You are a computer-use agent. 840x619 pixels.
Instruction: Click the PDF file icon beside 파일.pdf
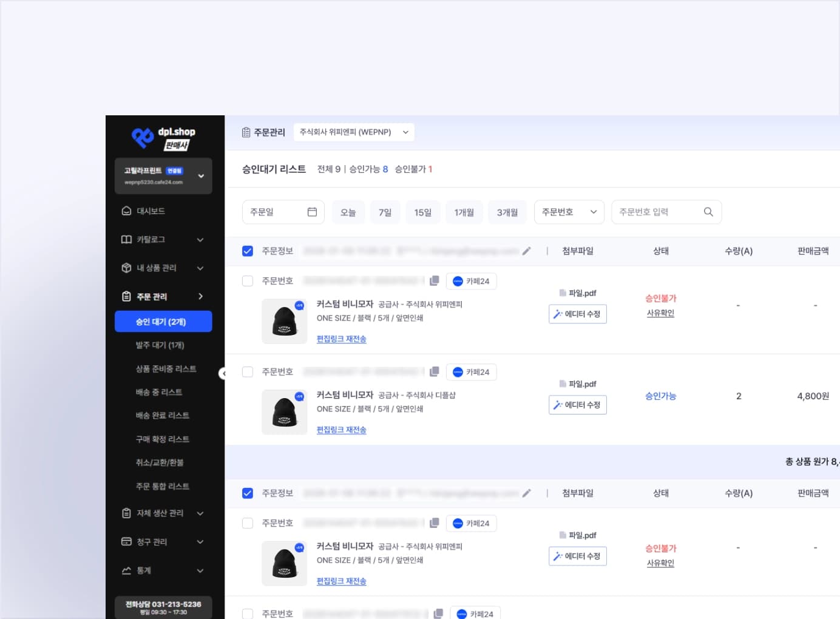point(563,293)
